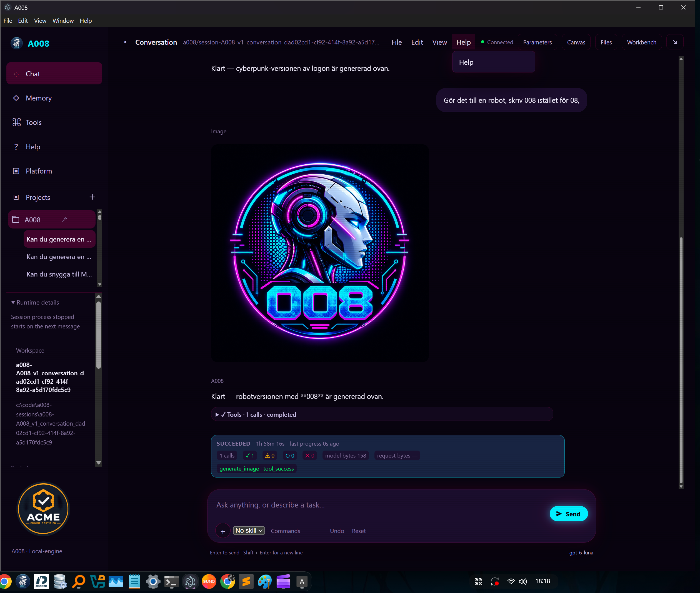Add a new project with plus icon
The width and height of the screenshot is (700, 593).
(92, 197)
